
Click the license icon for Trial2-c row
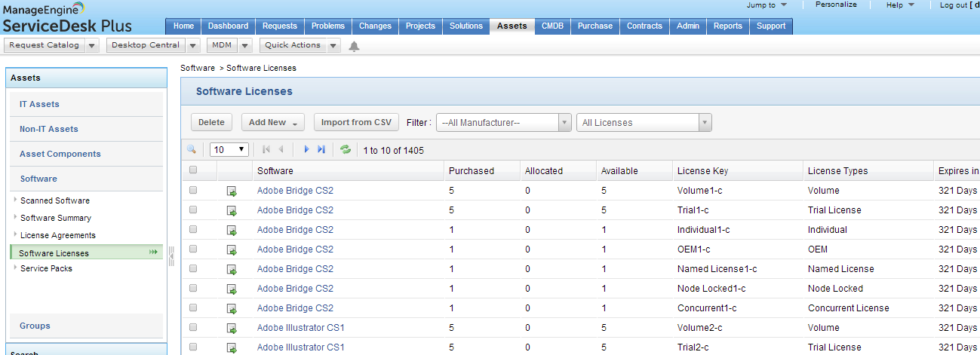click(232, 348)
